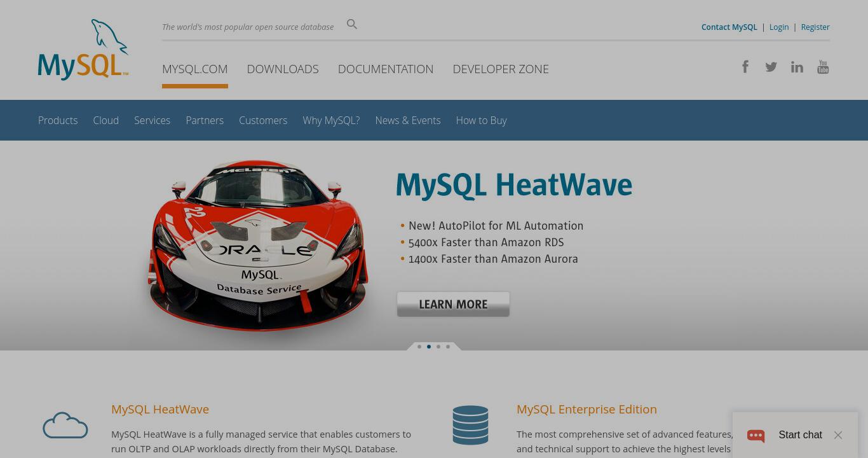Viewport: 868px width, 458px height.
Task: Select the fourth carousel slide dot
Action: 448,347
